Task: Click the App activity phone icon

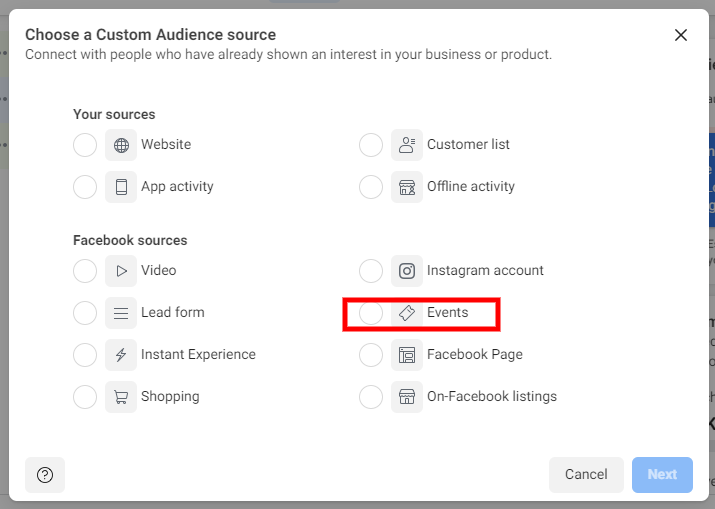Action: (x=121, y=187)
